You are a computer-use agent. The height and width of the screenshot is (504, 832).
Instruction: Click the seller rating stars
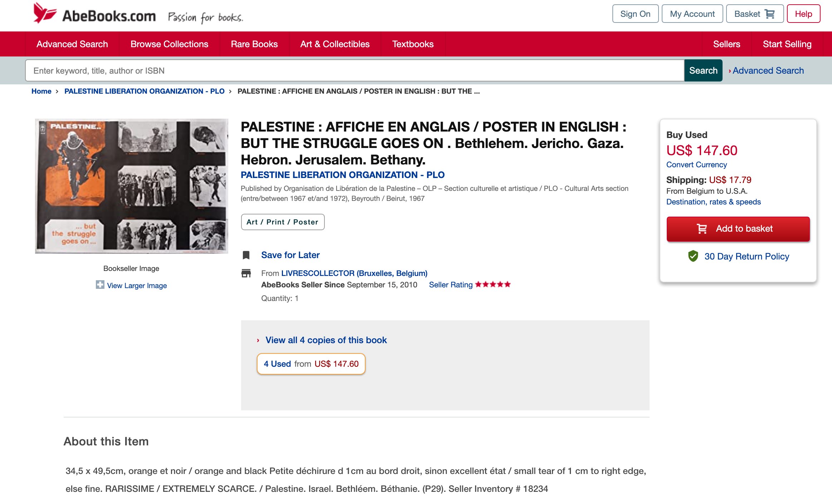click(x=493, y=285)
